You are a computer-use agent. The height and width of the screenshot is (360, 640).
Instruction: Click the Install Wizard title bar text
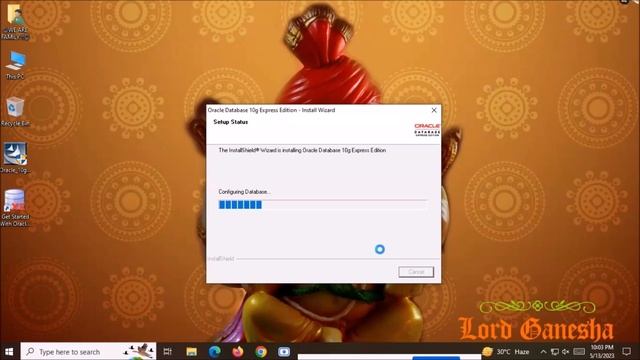271,110
